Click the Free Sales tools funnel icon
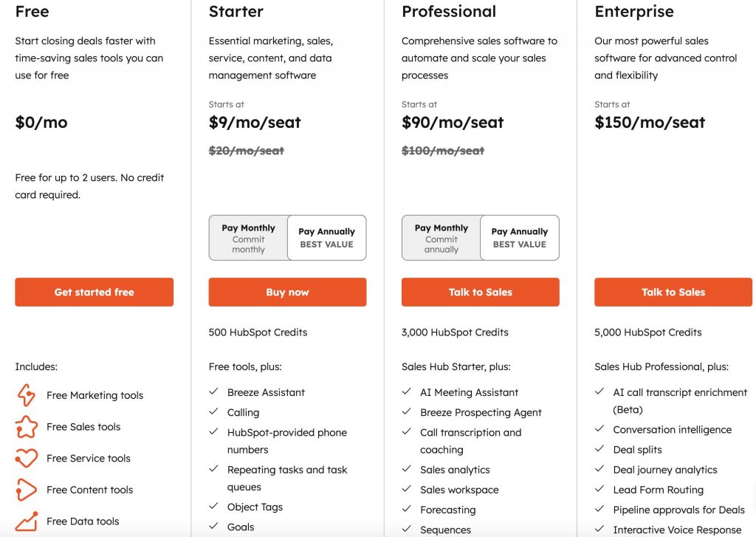Viewport: 756px width, 537px height. pos(26,427)
